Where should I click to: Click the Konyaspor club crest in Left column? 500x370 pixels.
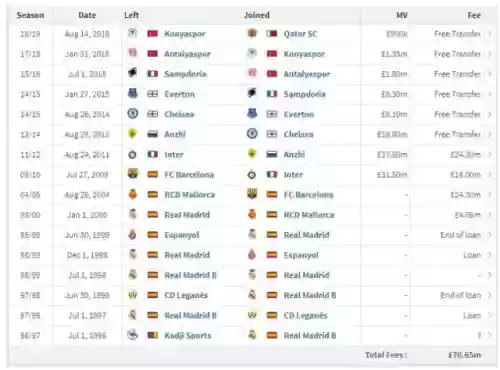tap(132, 33)
